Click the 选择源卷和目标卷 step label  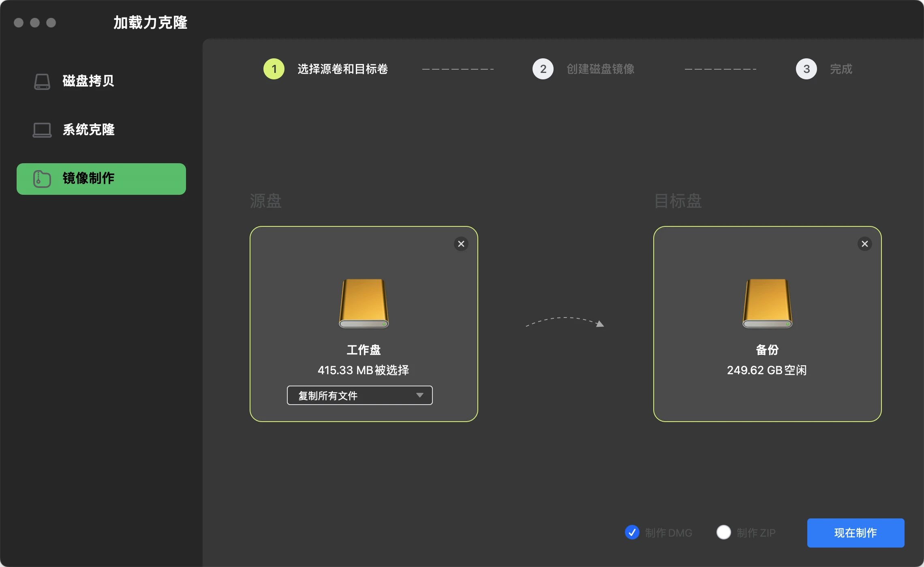[x=343, y=69]
